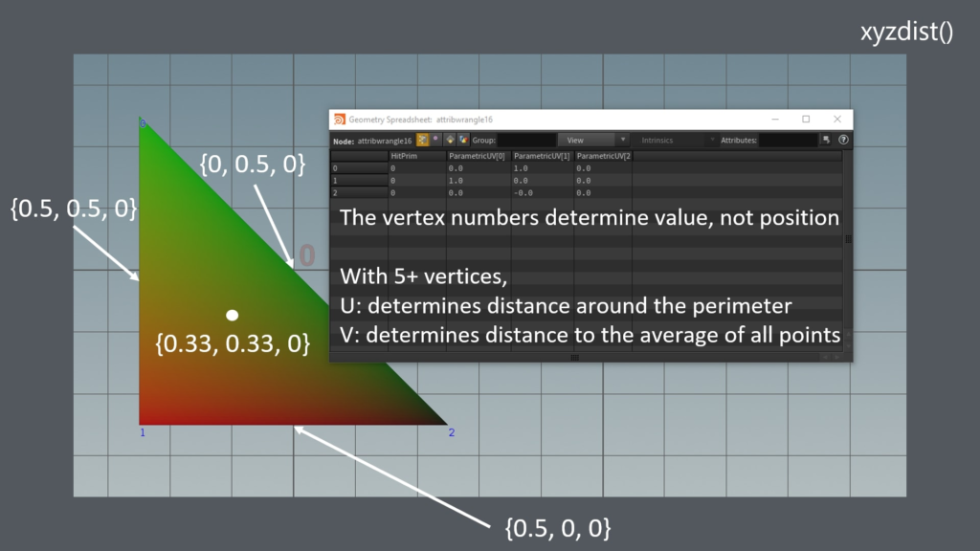Minimize the Geometry Spreadsheet window
Viewport: 980px width, 551px height.
click(x=774, y=120)
